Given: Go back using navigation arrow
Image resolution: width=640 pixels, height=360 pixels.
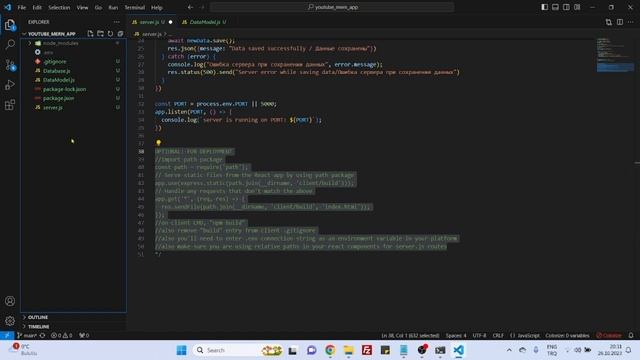Looking at the screenshot, I should click(x=191, y=7).
